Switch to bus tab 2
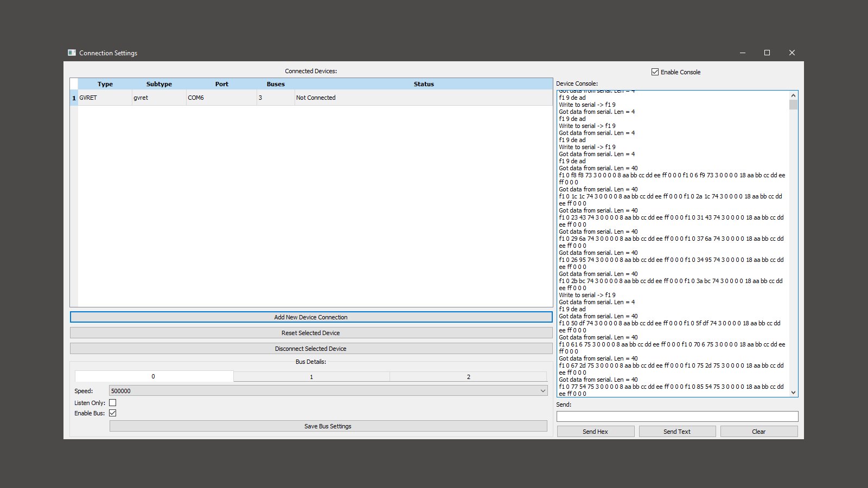 coord(468,376)
